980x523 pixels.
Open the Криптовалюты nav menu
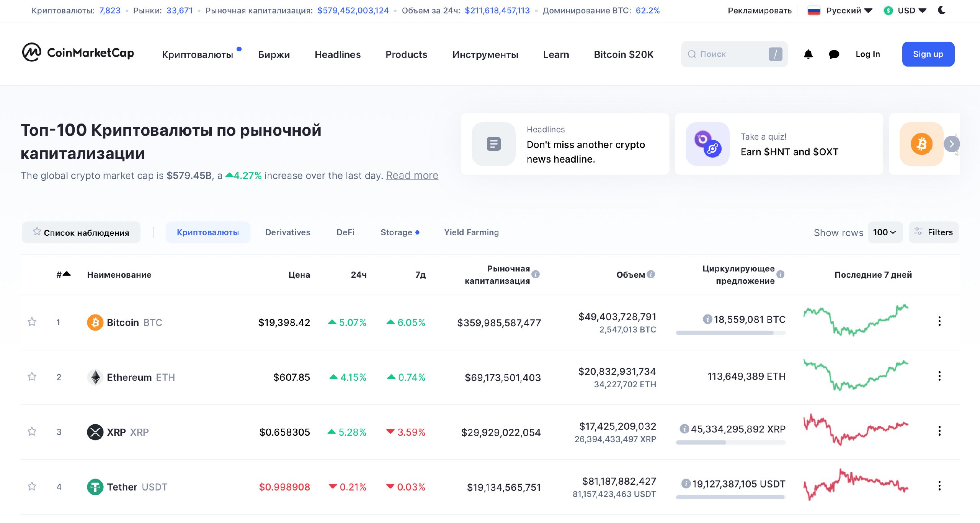point(198,54)
